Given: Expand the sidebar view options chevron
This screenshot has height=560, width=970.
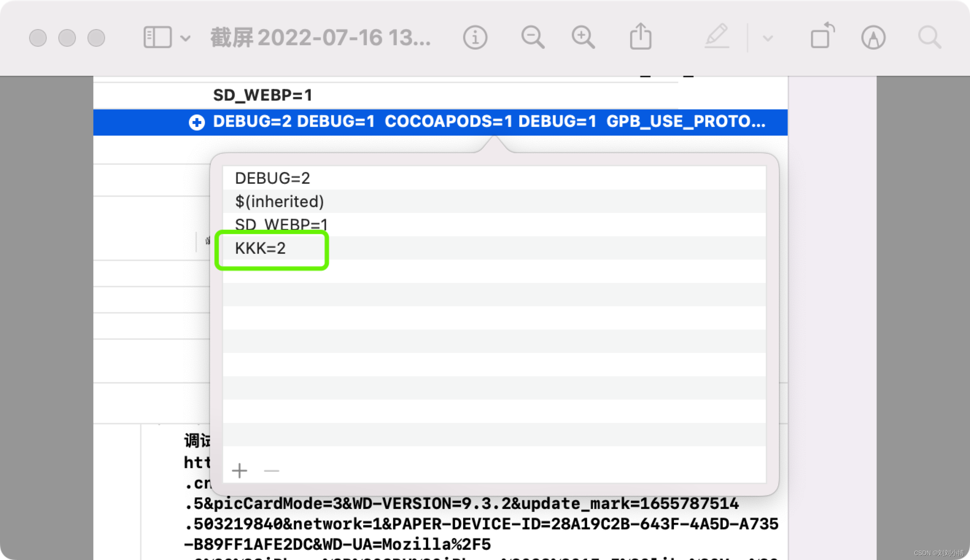Looking at the screenshot, I should coord(185,38).
